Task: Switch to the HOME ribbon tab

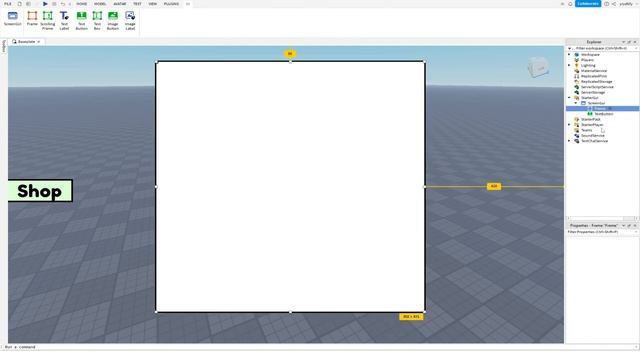Action: (x=82, y=4)
